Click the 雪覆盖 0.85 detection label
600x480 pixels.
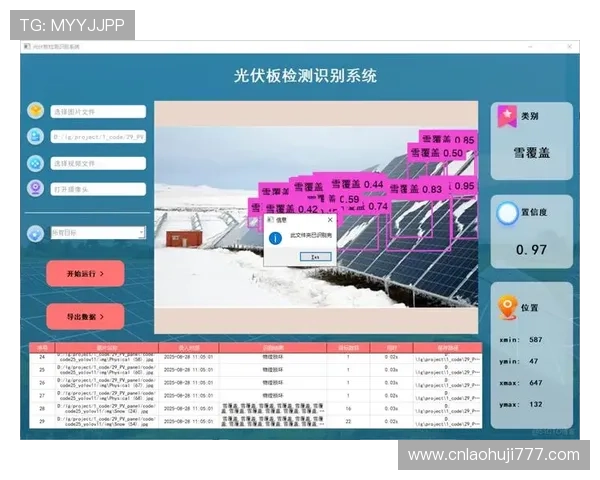point(448,139)
